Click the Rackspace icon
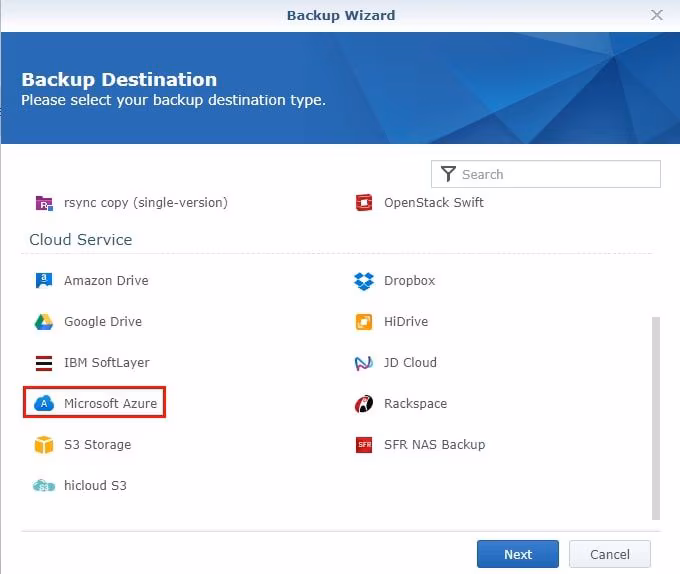This screenshot has height=574, width=680. (364, 404)
